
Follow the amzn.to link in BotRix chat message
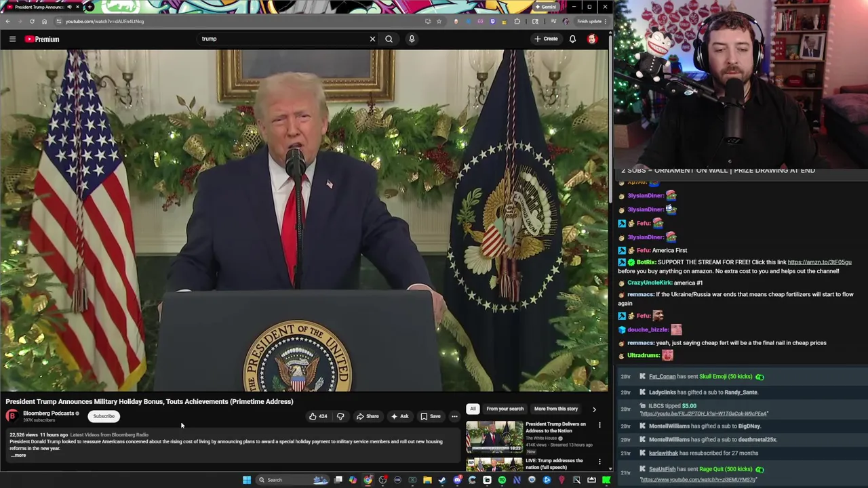click(x=819, y=262)
